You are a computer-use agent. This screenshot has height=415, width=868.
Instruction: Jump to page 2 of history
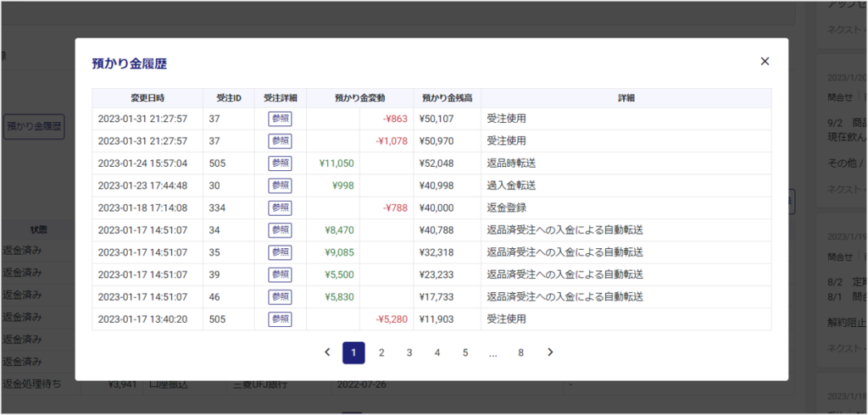[x=381, y=352]
